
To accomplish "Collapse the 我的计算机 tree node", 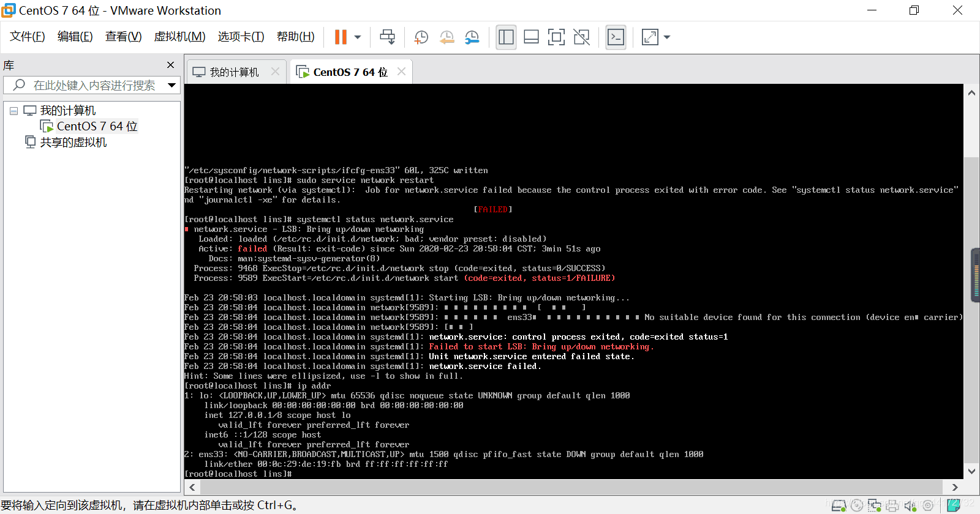I will tap(13, 111).
